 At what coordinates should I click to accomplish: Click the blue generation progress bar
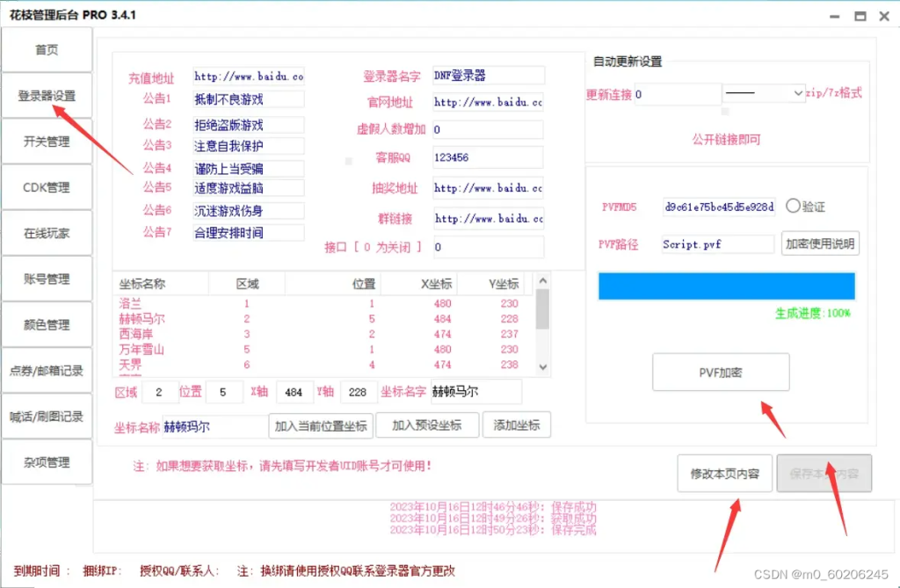coord(726,286)
